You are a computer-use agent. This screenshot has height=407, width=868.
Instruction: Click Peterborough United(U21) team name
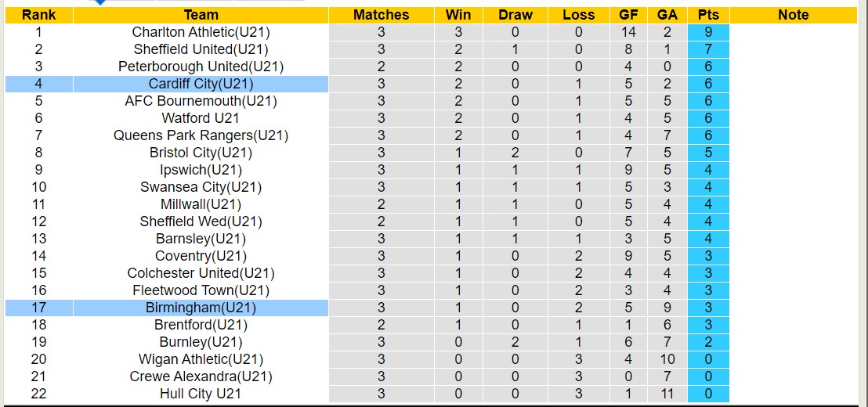tap(201, 67)
